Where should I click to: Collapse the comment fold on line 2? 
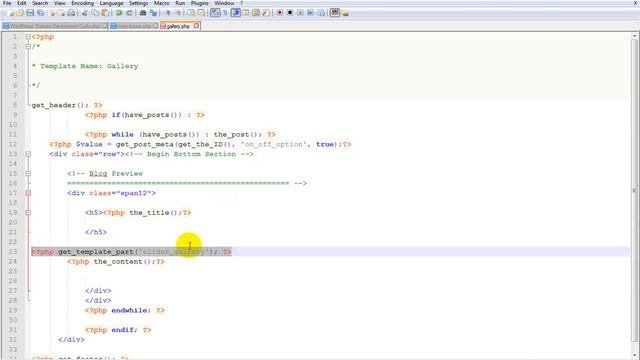[x=28, y=47]
